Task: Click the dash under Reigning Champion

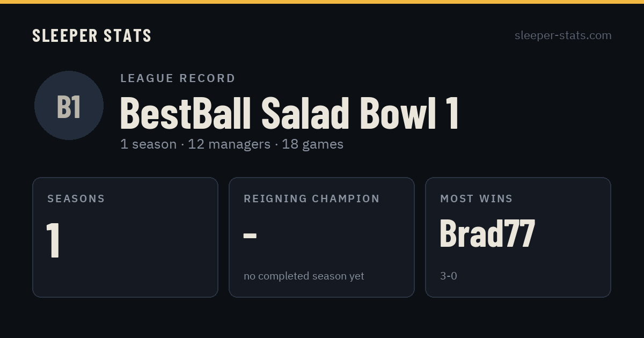Action: 250,235
